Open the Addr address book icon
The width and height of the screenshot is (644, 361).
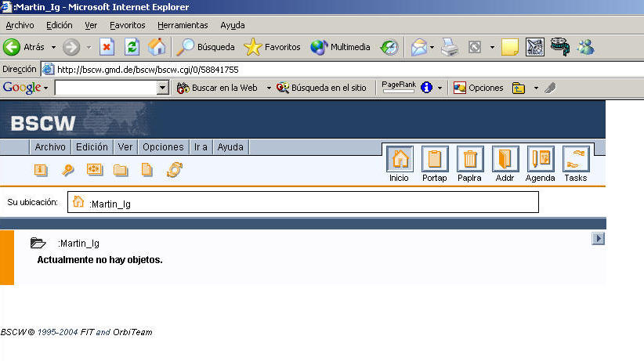tap(505, 160)
